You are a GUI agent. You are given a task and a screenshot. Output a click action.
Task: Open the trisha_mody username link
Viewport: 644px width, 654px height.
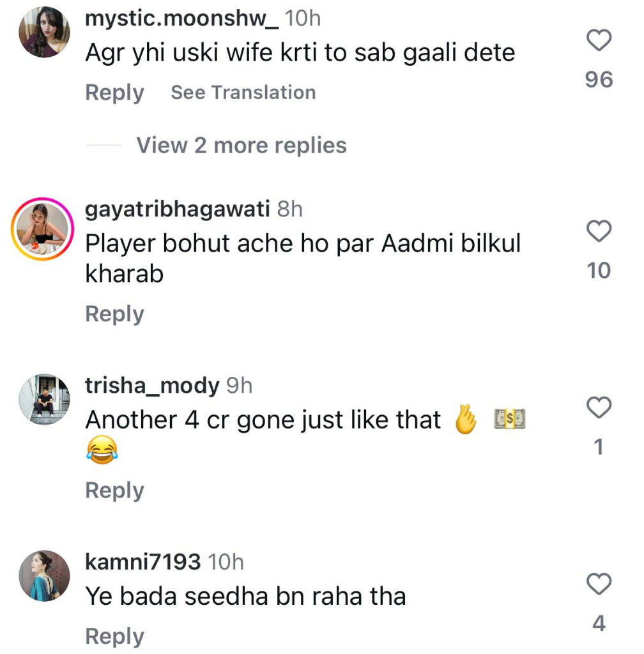[x=152, y=385]
